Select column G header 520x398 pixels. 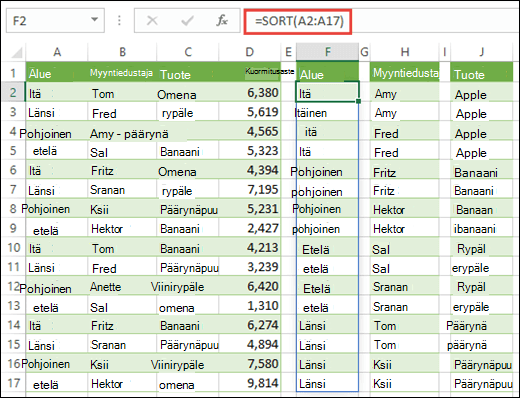point(364,52)
